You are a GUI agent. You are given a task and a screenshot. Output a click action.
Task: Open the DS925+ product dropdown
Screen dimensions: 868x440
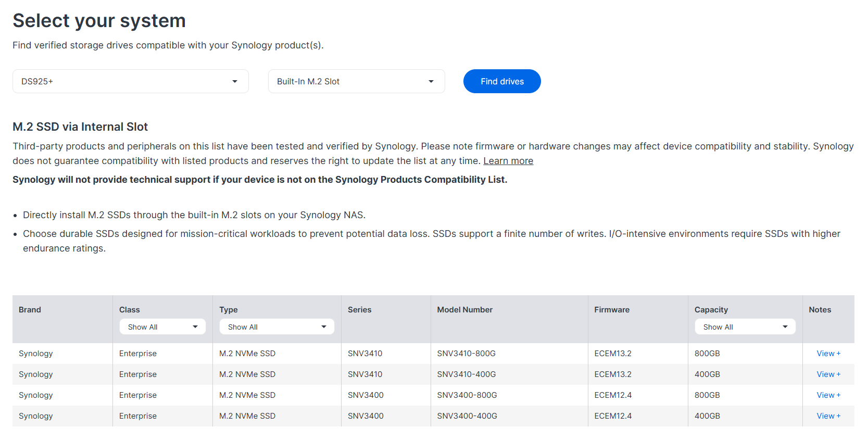point(130,81)
